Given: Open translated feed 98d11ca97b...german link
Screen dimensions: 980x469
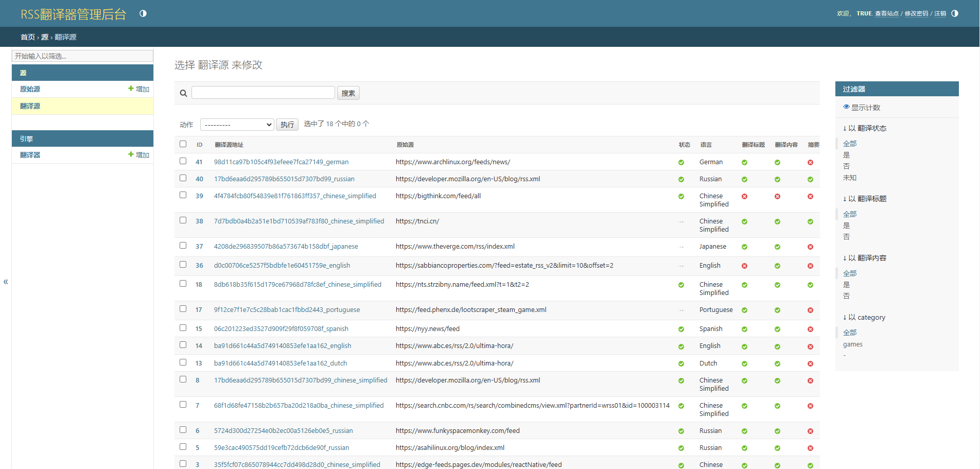Looking at the screenshot, I should 281,162.
